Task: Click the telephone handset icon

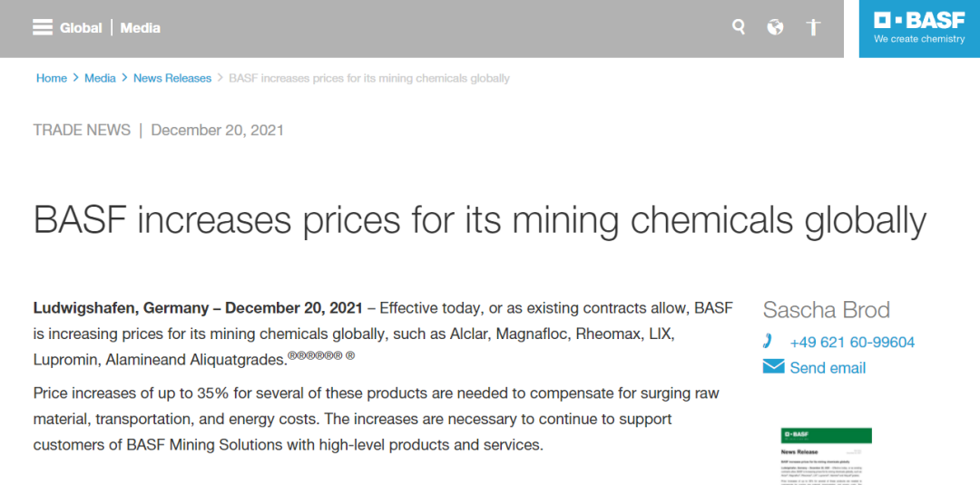Action: (x=769, y=342)
